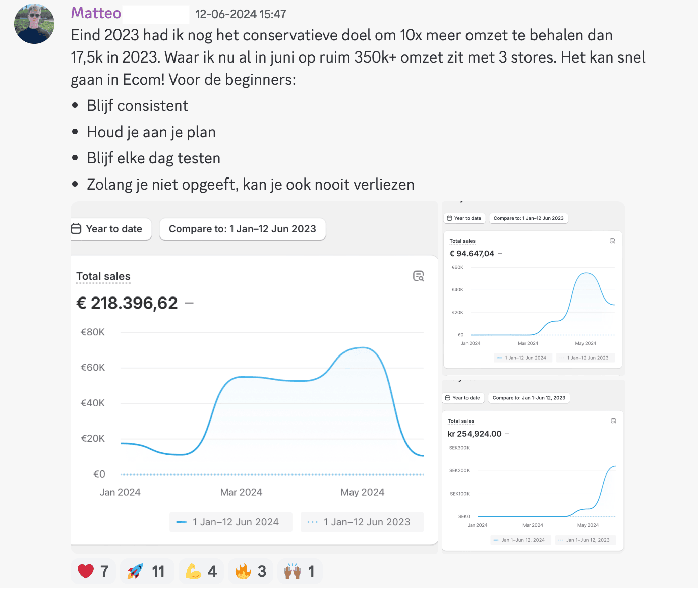Toggle 1 Jan–12 Jun 2023 legend in large chart

tap(362, 522)
